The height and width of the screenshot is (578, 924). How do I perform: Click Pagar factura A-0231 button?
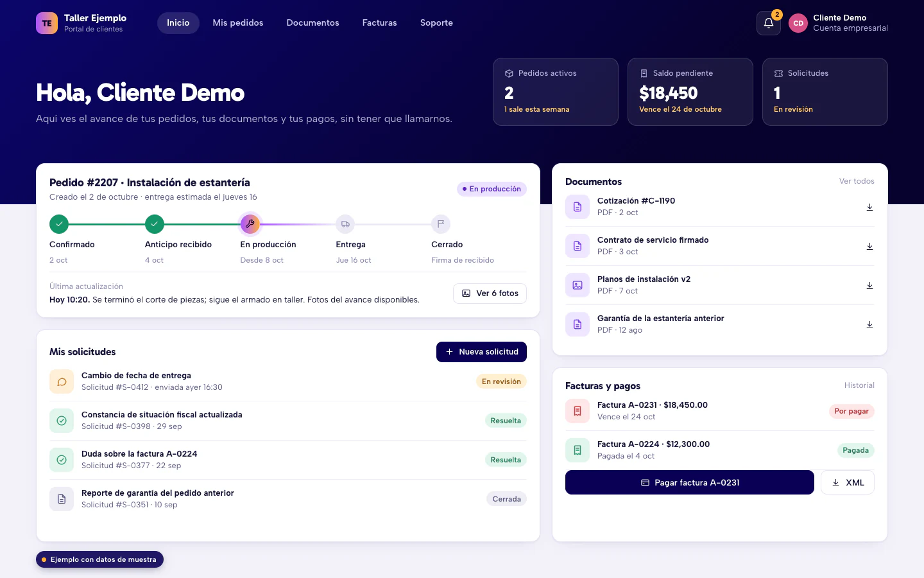tap(690, 482)
